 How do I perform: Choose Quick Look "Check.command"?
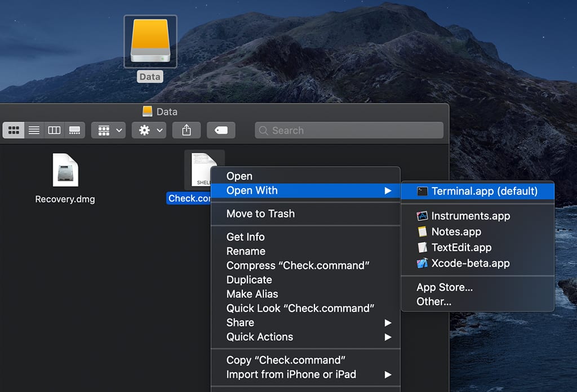[x=305, y=308]
